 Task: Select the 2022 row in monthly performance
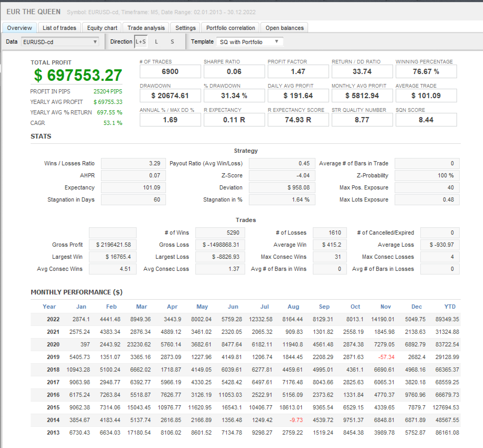pyautogui.click(x=53, y=319)
